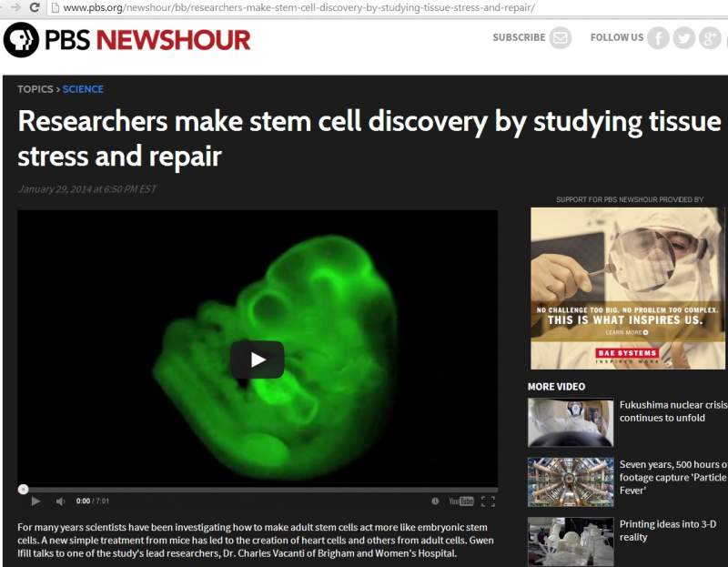Open the Facebook follow icon
This screenshot has height=567, width=728.
[x=658, y=37]
